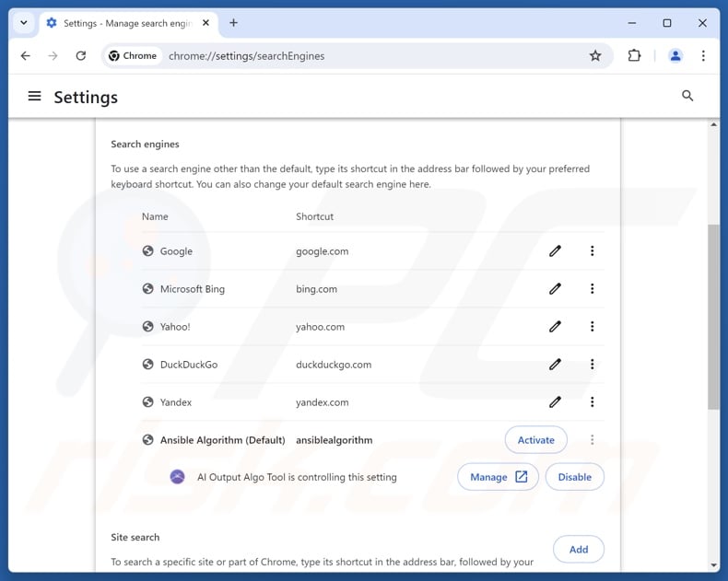Bookmark this page with star icon

(595, 56)
